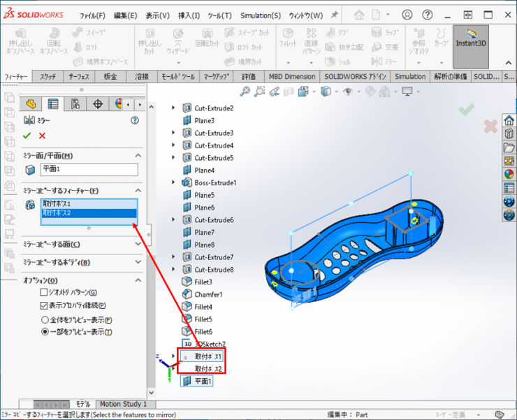The width and height of the screenshot is (517, 420).
Task: Click the 平面1 mirror plane input field
Action: pos(89,169)
